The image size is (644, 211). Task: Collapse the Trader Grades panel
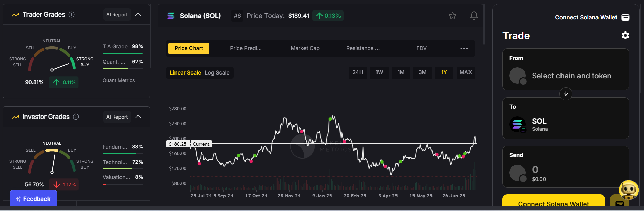[138, 15]
